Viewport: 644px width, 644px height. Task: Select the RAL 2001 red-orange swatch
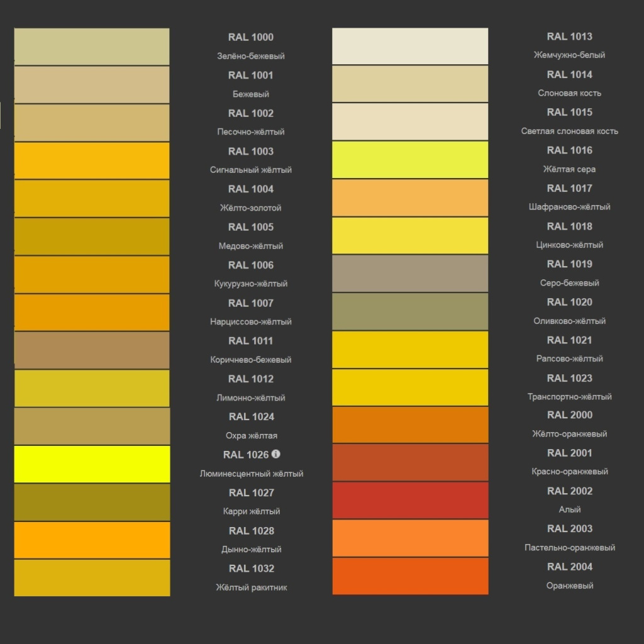410,462
